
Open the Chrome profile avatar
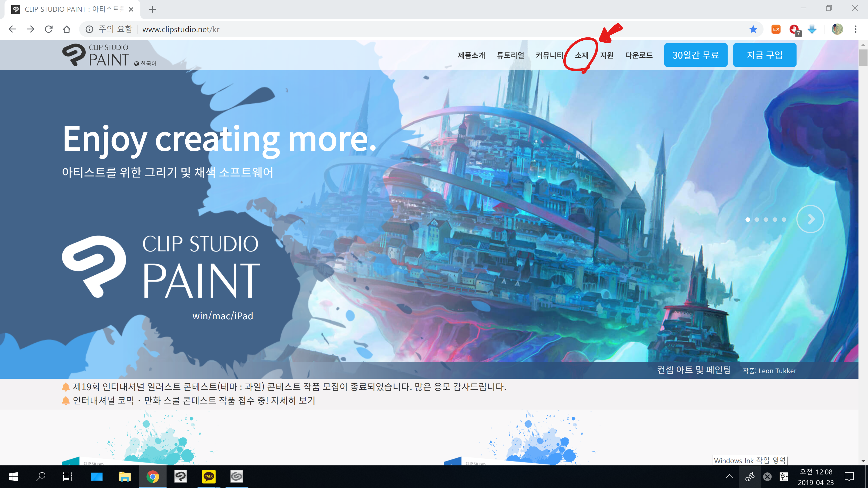(837, 29)
